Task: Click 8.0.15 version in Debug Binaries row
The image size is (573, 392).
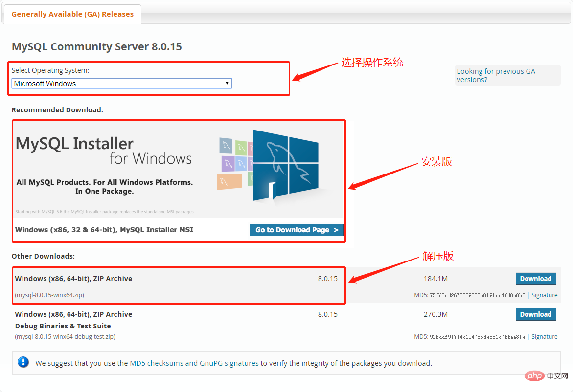Action: click(x=327, y=314)
